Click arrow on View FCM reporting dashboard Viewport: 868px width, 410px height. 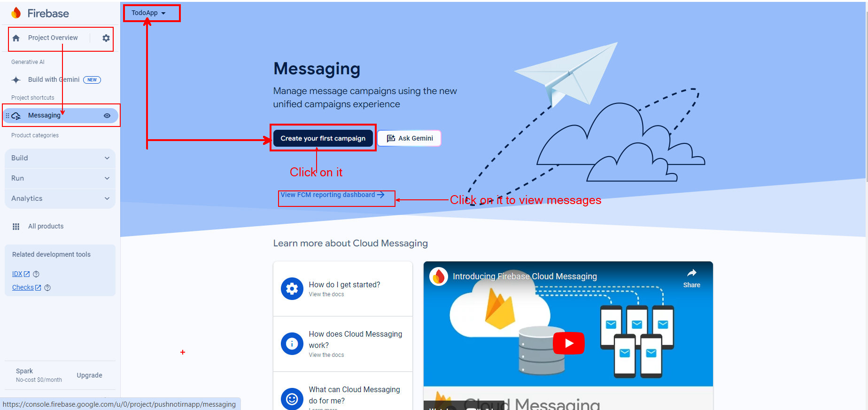tap(381, 195)
